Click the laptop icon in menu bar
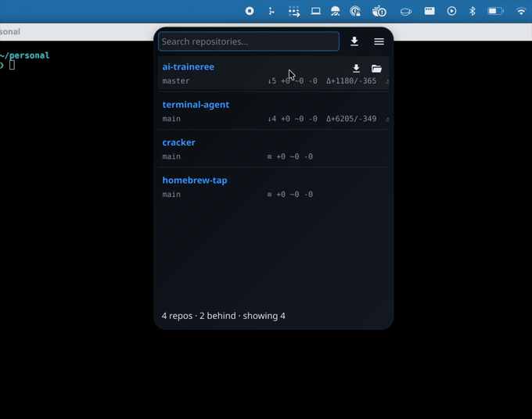 coord(315,11)
